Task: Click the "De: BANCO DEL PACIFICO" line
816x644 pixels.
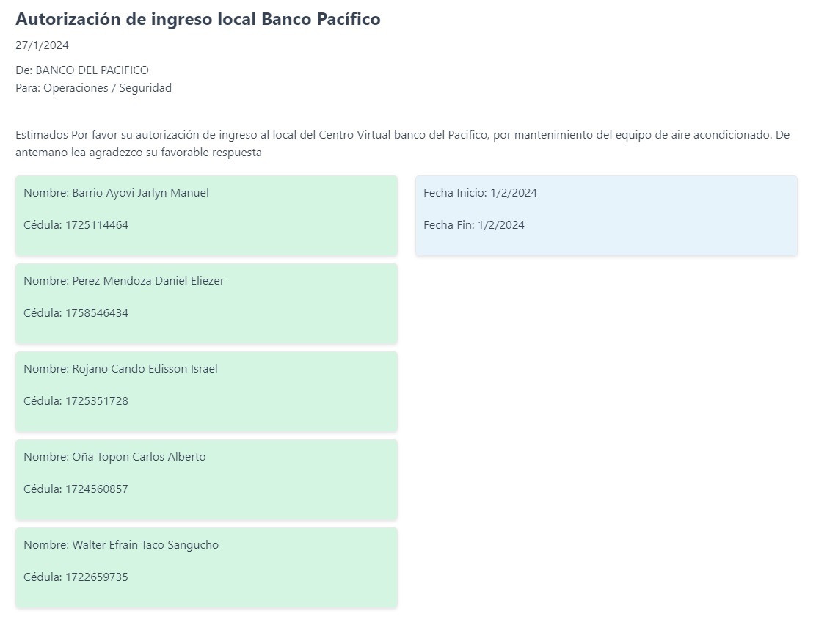Action: [x=82, y=70]
